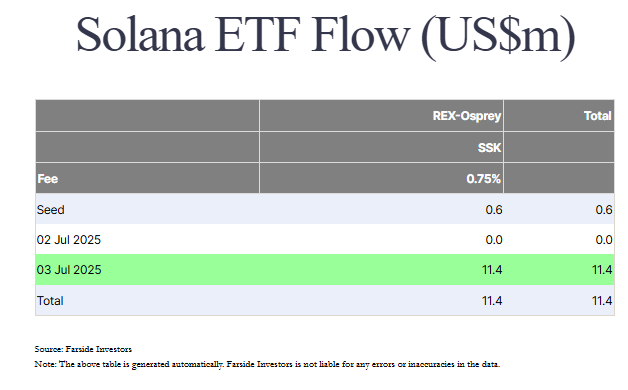The height and width of the screenshot is (390, 628).
Task: Select the Total row SSK value 11.4
Action: (492, 301)
